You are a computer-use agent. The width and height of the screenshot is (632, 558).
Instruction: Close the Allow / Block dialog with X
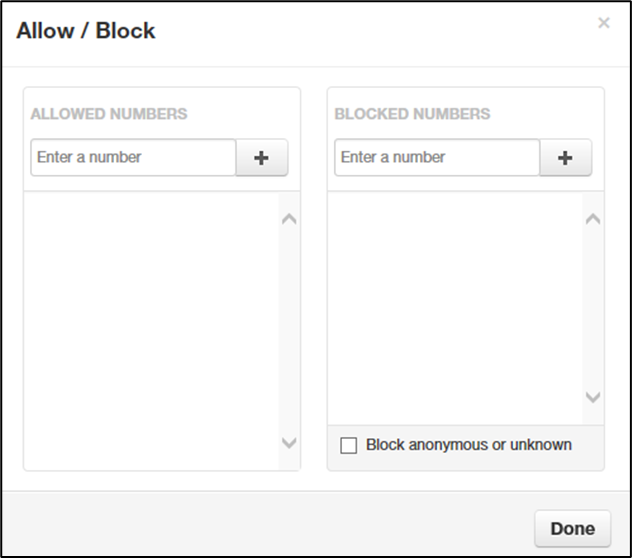click(x=603, y=23)
